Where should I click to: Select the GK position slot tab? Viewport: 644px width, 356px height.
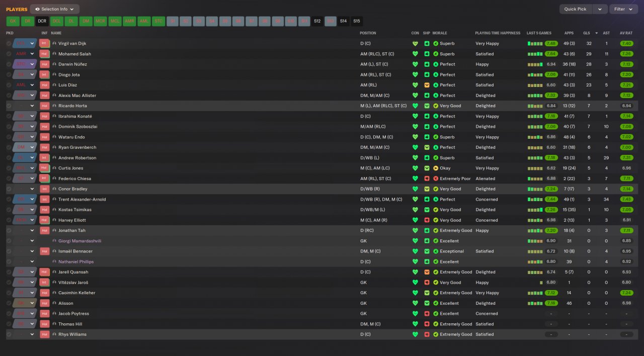pos(13,21)
